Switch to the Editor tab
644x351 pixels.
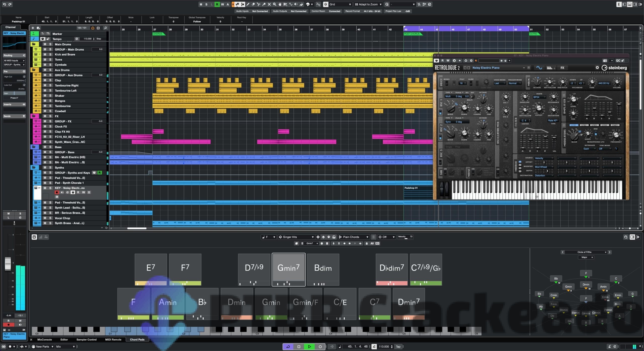(x=64, y=339)
